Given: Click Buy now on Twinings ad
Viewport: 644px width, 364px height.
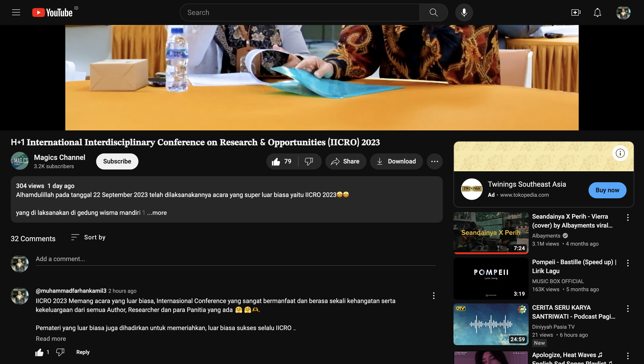Looking at the screenshot, I should 607,190.
